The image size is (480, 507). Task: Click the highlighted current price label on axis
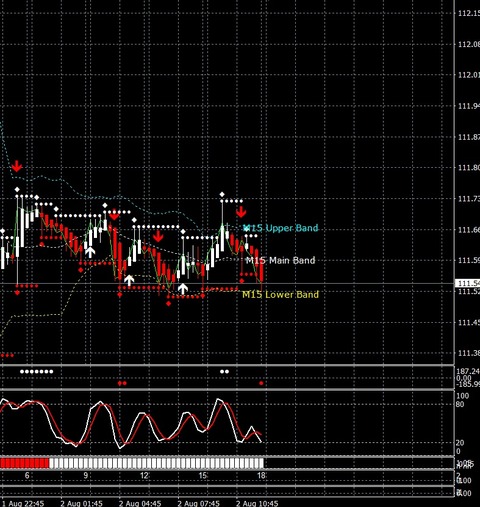pos(468,283)
